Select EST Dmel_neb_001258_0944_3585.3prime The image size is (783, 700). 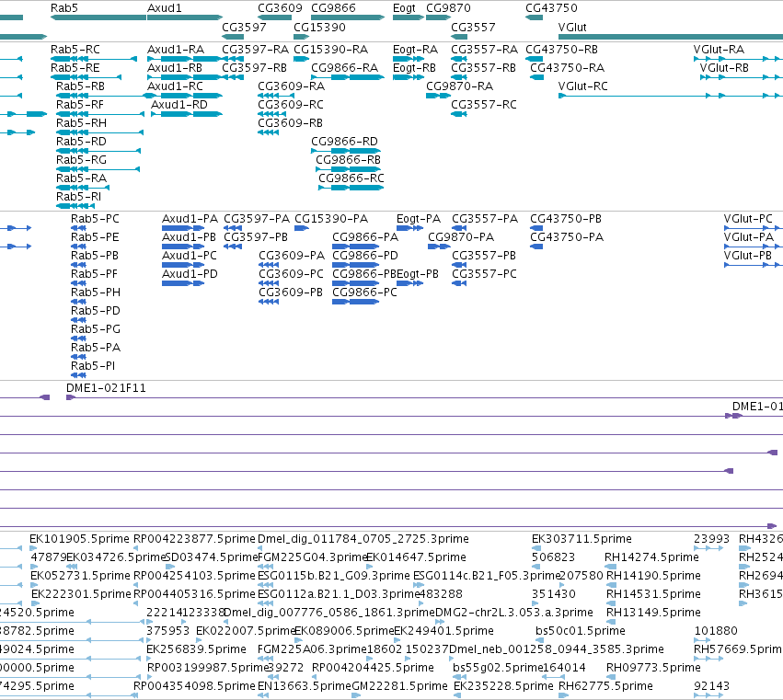[x=557, y=649]
